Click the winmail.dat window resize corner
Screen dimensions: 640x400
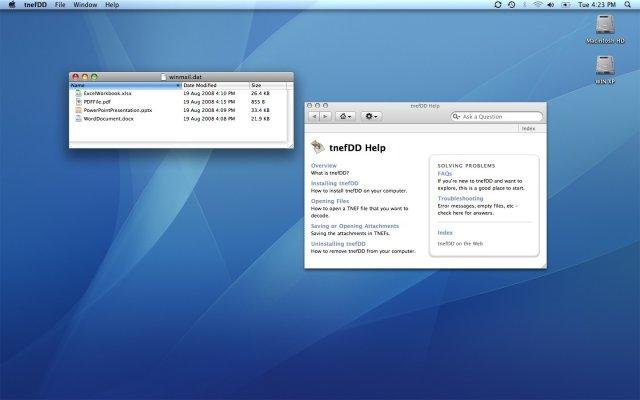(290, 145)
